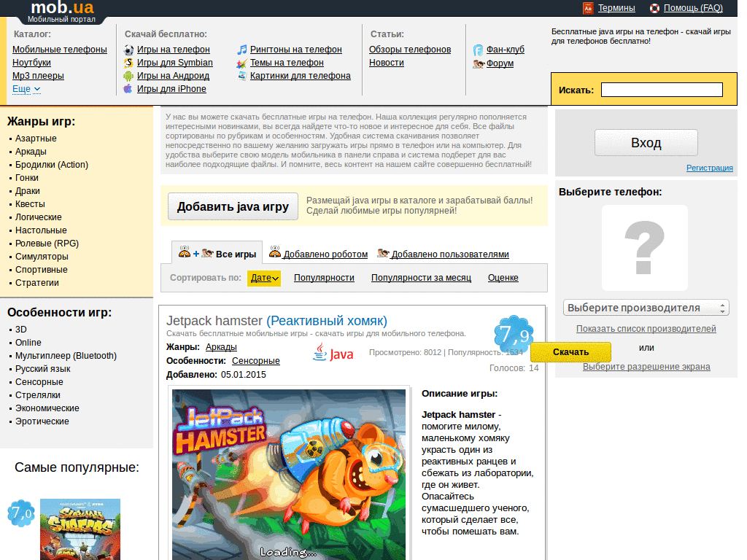Viewport: 747px width, 560px height.
Task: Click the robot icon beside Добавлено роботом
Action: pos(275,252)
